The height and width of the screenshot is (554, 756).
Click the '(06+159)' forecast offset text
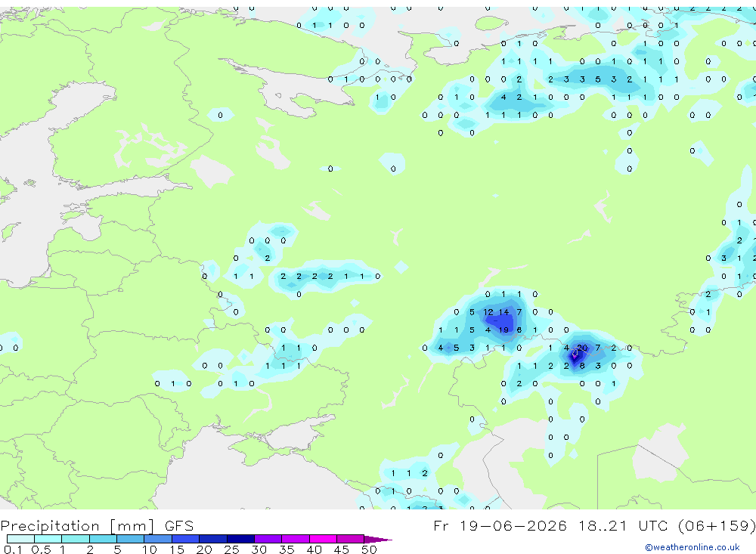point(717,525)
